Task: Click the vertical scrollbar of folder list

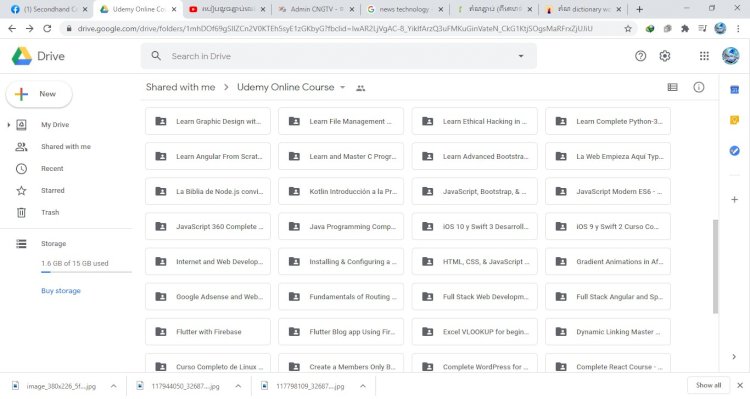Action: pos(716,266)
